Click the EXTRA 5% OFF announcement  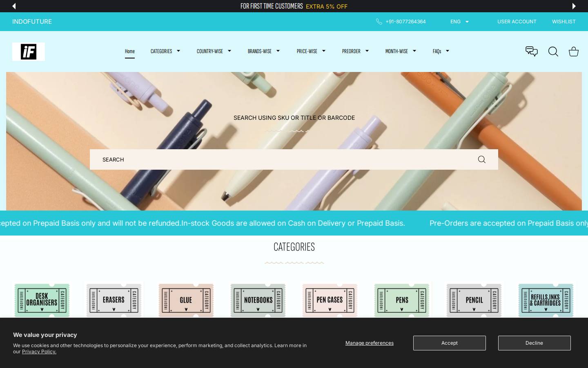(327, 7)
